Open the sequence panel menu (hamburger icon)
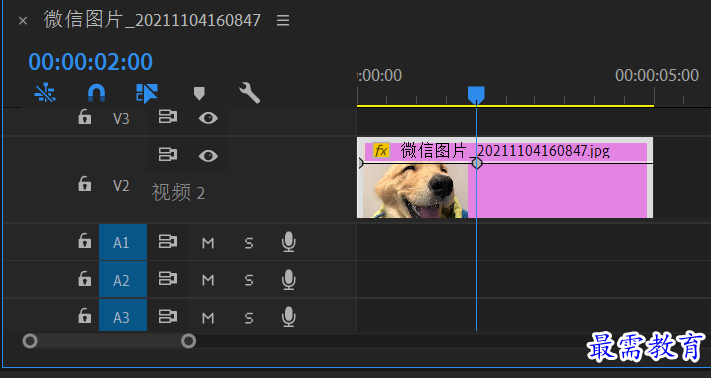 pyautogui.click(x=283, y=20)
